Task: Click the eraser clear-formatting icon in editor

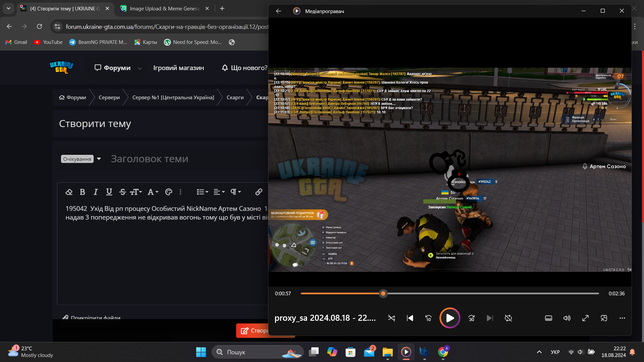Action: (69, 192)
